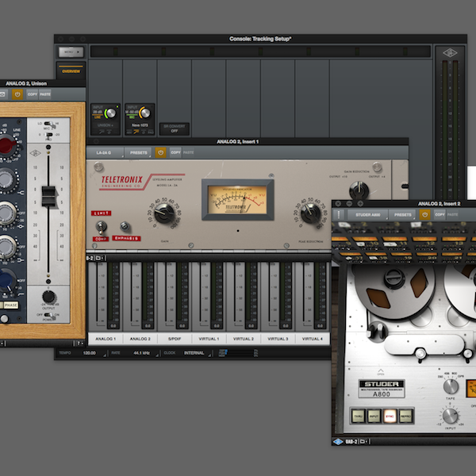The height and width of the screenshot is (476, 476).
Task: Click the folder icon beside UAD-2 in Studer footer
Action: click(x=363, y=441)
